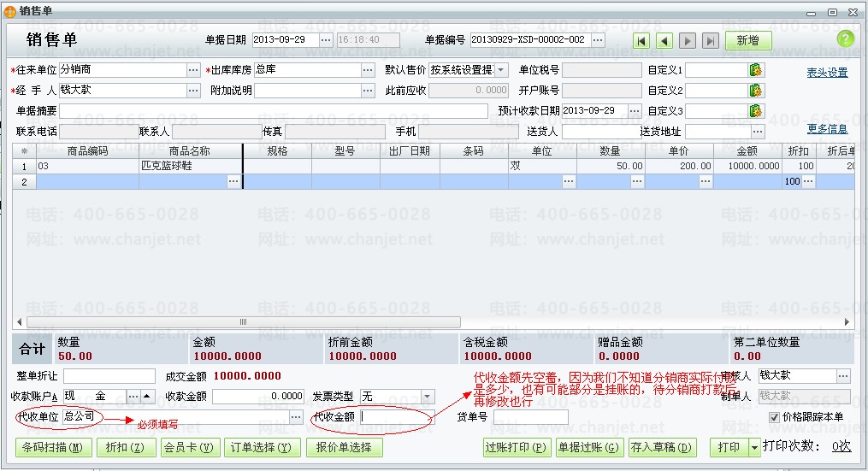Go to the next record arrow
The width and height of the screenshot is (868, 471).
point(688,40)
